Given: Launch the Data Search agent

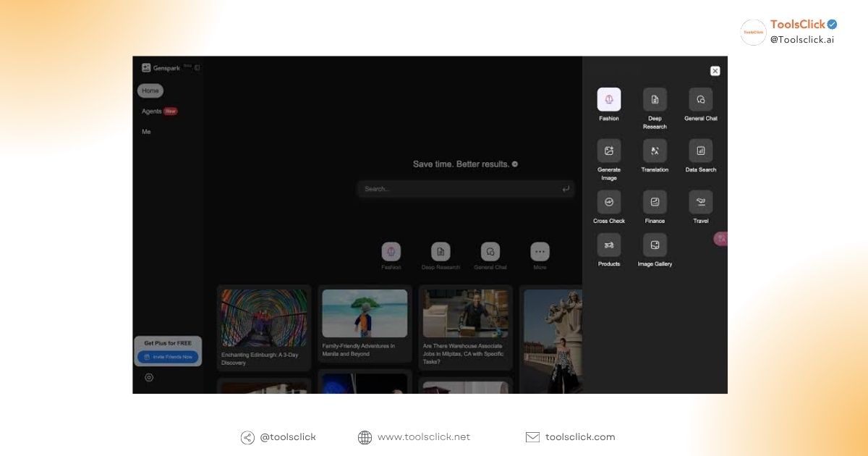Looking at the screenshot, I should tap(700, 151).
